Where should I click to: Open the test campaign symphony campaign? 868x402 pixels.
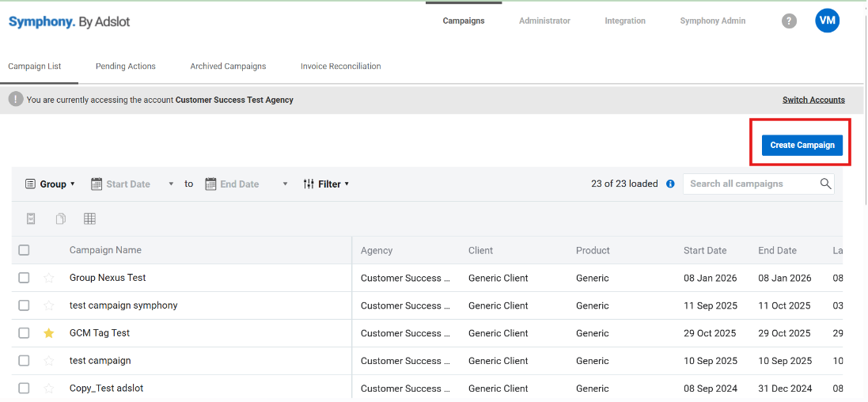123,305
